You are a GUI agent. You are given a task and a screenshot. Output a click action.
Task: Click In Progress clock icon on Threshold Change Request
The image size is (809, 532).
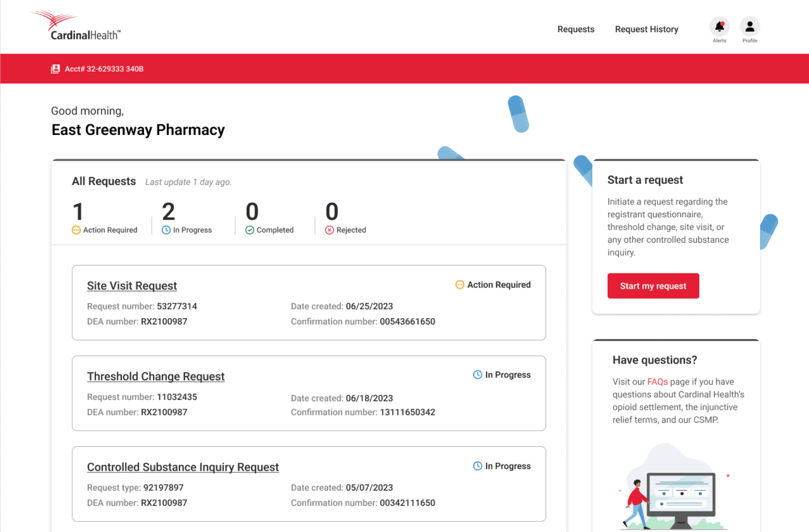(478, 375)
